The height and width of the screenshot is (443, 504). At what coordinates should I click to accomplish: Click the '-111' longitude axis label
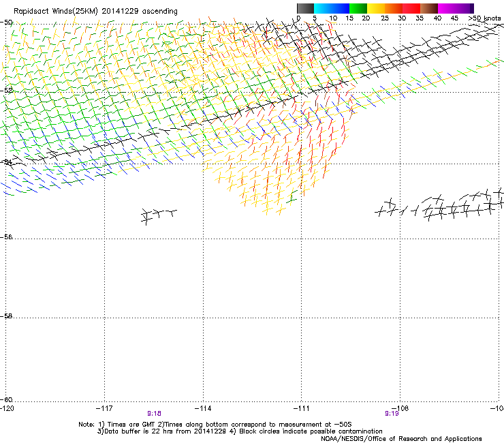pyautogui.click(x=302, y=408)
